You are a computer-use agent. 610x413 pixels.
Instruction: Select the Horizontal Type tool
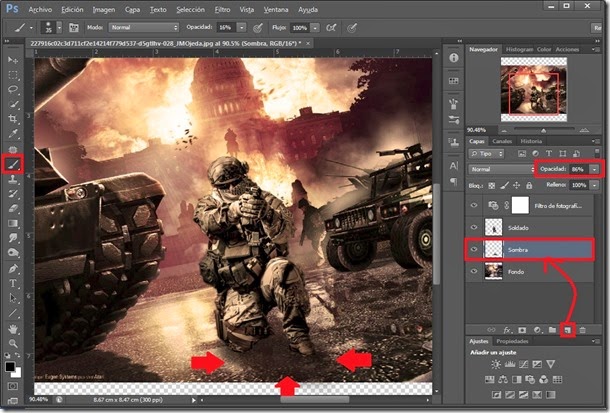[13, 283]
